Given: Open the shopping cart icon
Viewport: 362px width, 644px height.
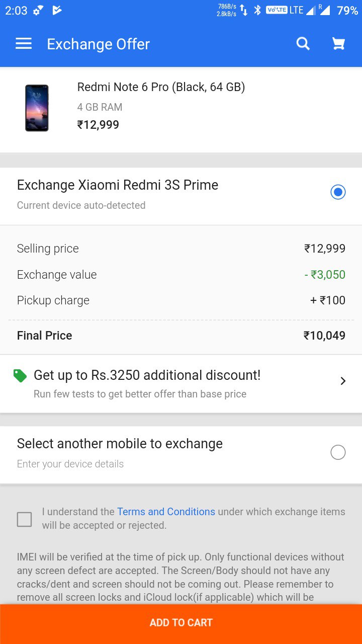Looking at the screenshot, I should tap(338, 44).
